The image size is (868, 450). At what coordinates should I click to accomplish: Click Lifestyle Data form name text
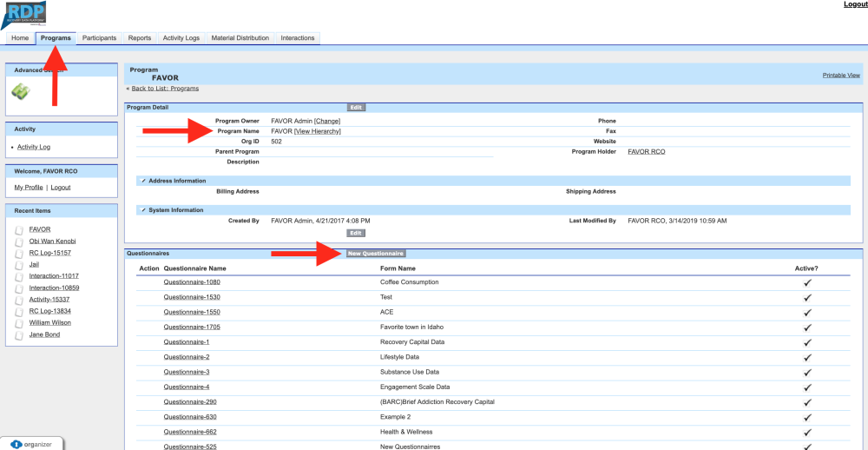coord(399,357)
